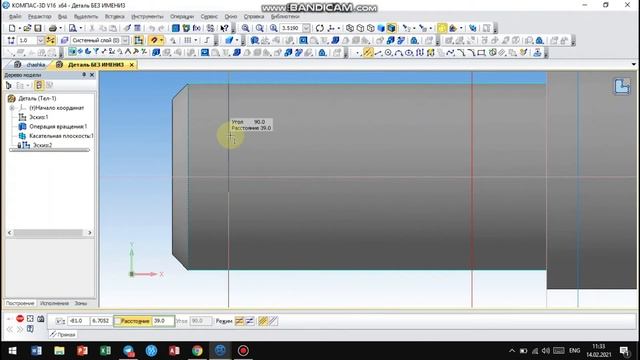Open the Вставка menu

click(114, 16)
